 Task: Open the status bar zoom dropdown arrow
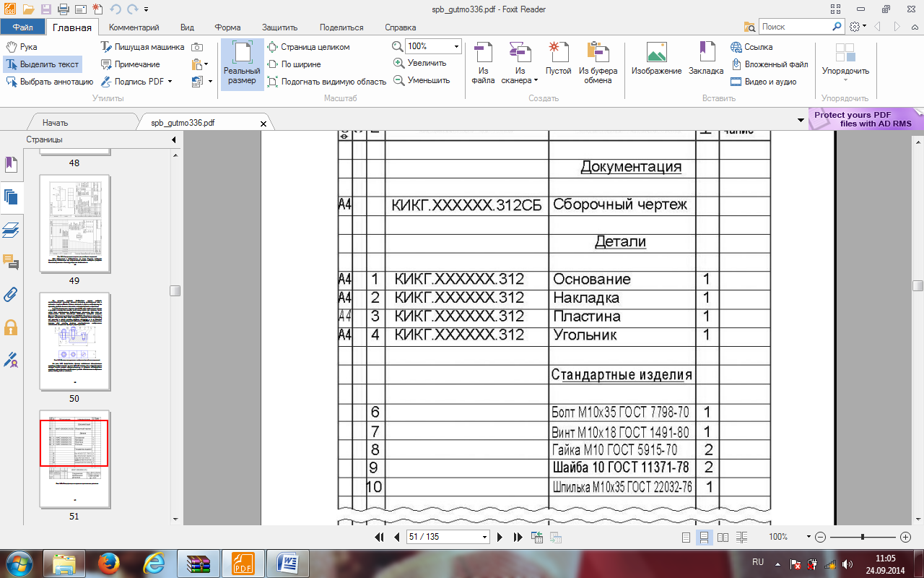[x=808, y=537]
